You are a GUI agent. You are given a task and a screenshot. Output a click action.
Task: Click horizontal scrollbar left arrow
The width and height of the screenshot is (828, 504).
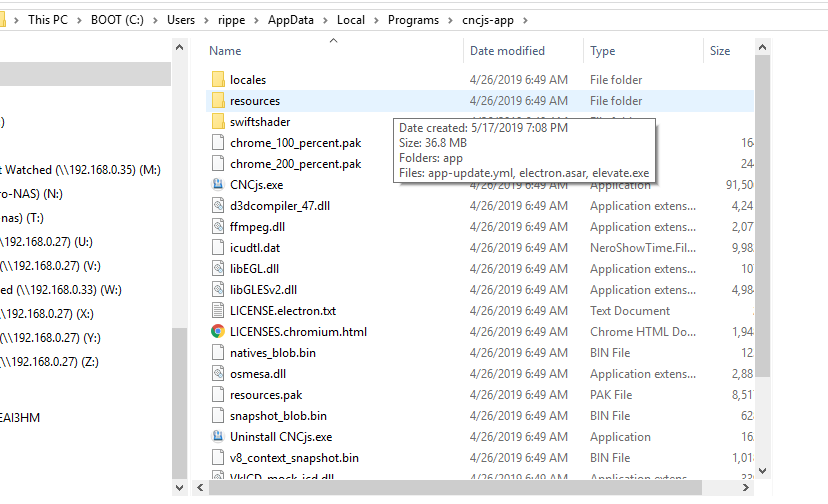200,488
